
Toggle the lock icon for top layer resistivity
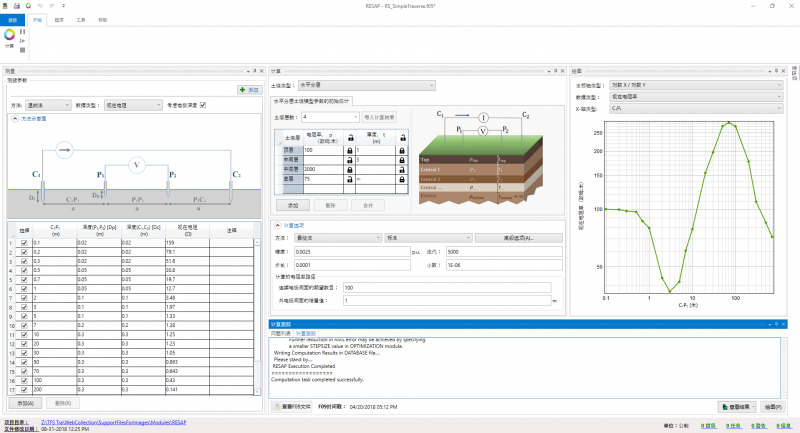click(348, 149)
